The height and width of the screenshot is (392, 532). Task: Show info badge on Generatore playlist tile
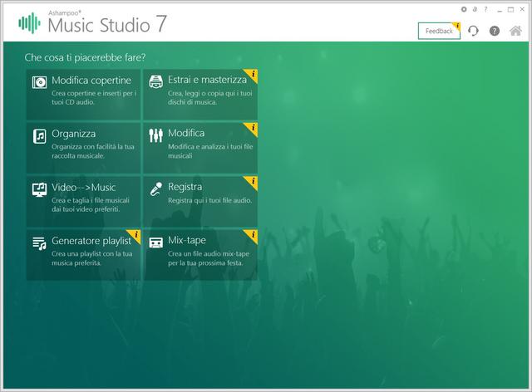pos(136,235)
